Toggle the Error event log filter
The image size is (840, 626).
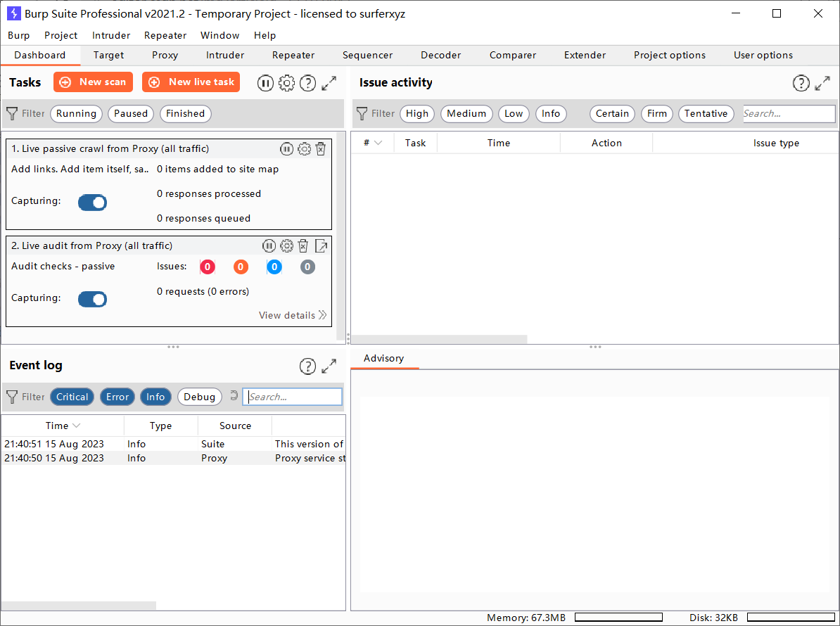[117, 397]
